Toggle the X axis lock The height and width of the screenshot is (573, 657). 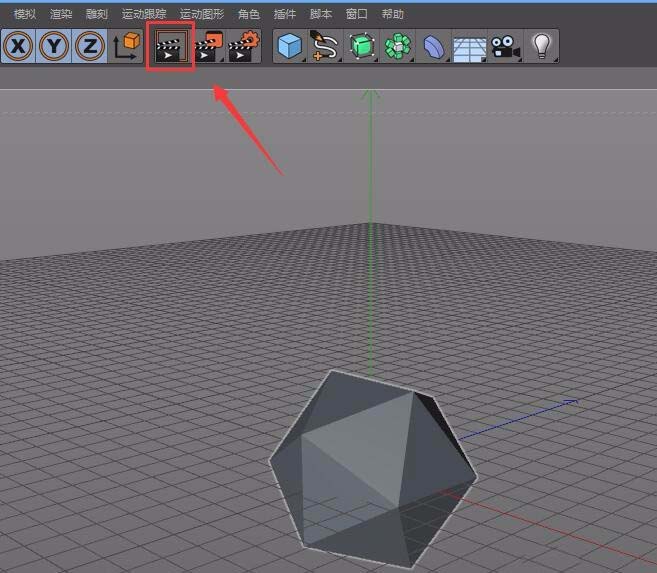(18, 46)
